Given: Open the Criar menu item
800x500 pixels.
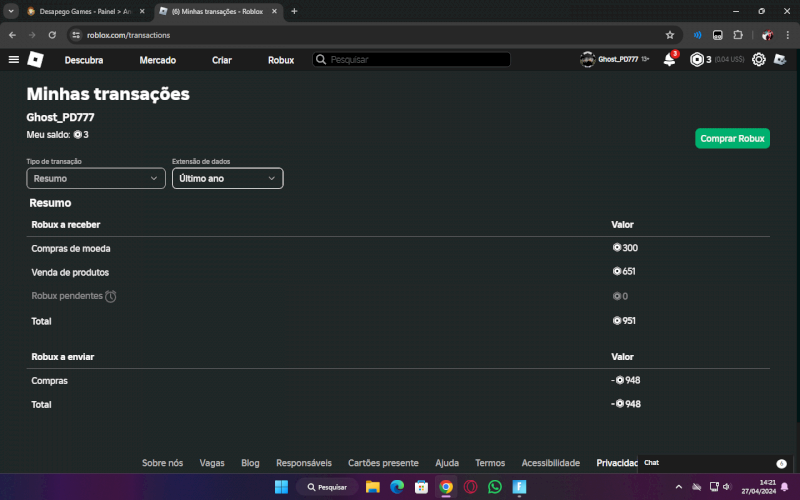Looking at the screenshot, I should (x=221, y=60).
